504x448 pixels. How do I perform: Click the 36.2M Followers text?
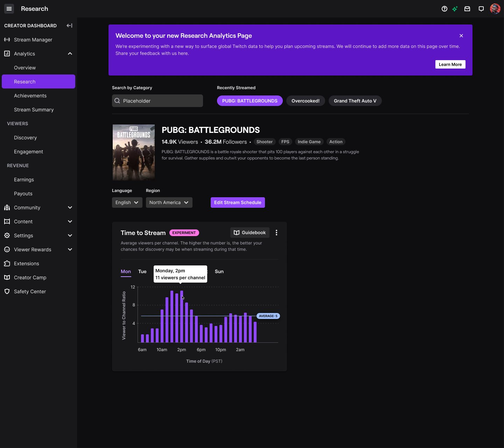(x=226, y=142)
